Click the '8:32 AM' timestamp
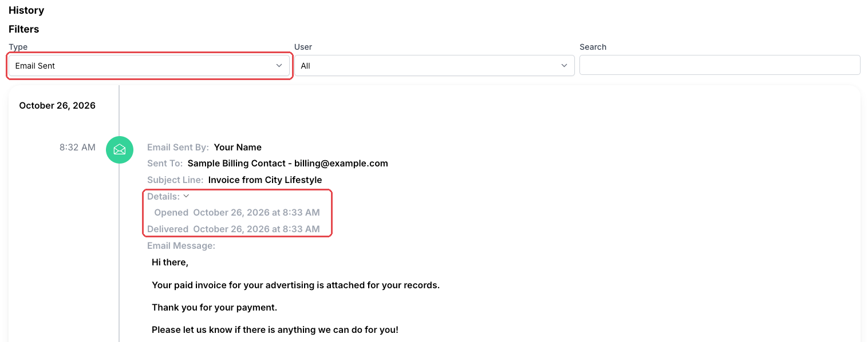868x342 pixels. [77, 147]
